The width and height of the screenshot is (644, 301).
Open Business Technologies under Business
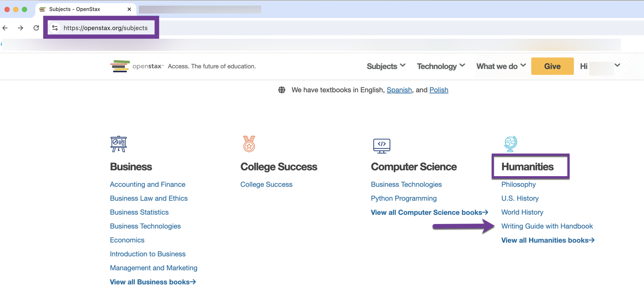[x=145, y=226]
